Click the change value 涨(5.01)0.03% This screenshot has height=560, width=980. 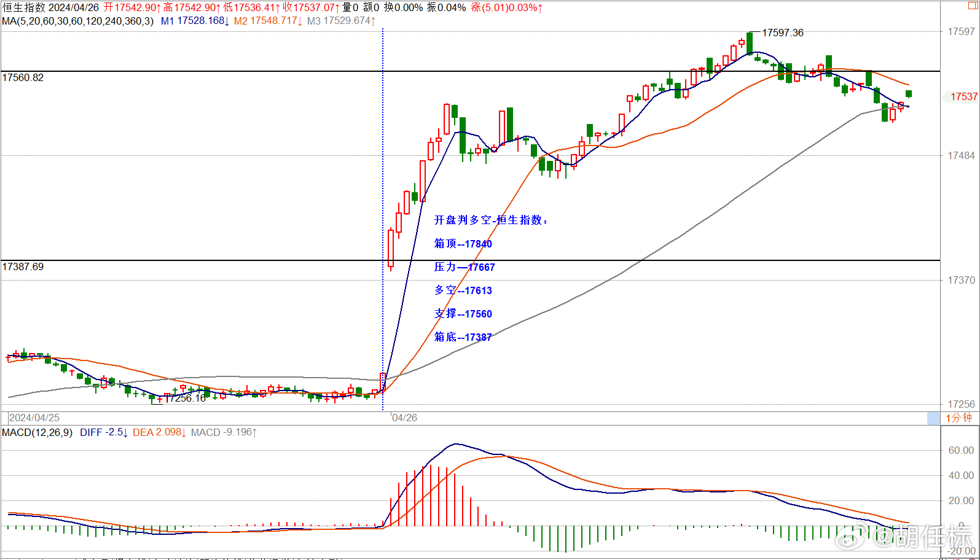click(x=507, y=7)
